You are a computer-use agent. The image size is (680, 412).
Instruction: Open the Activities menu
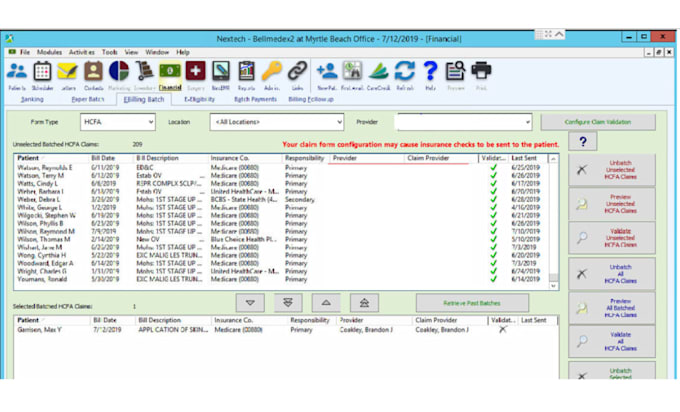(82, 52)
